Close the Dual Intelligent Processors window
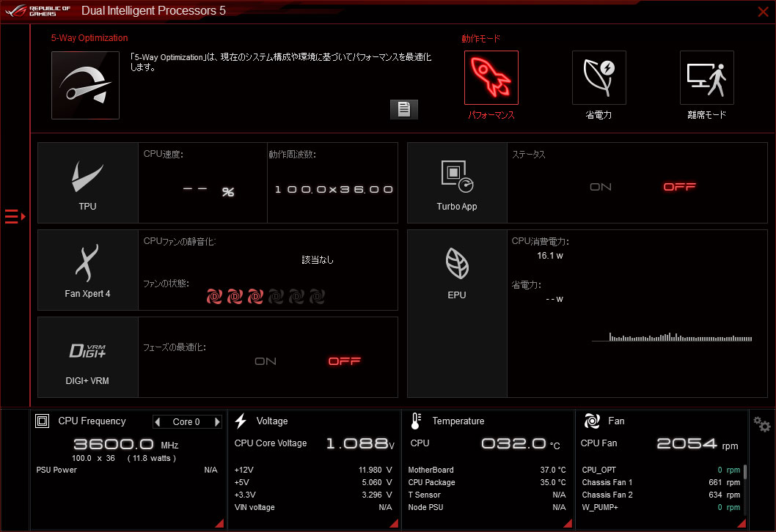 (x=763, y=12)
